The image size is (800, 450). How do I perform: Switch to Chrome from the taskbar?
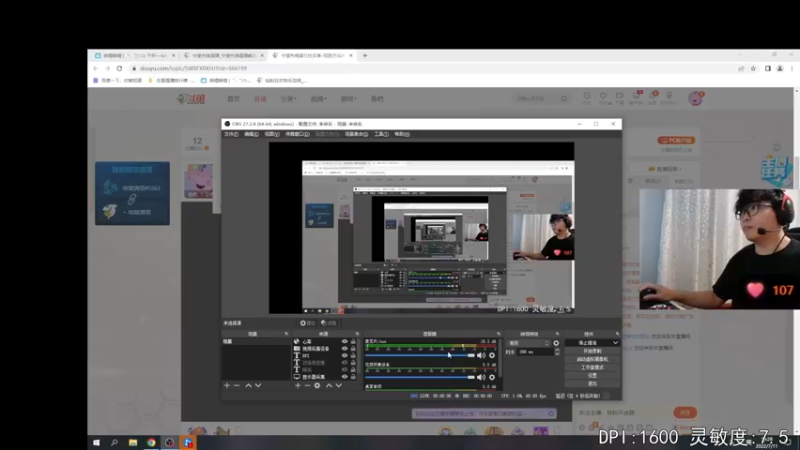[x=151, y=442]
